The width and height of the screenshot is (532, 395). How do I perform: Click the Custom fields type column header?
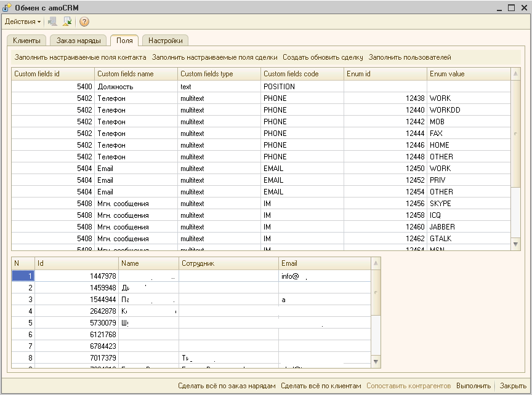pos(219,74)
